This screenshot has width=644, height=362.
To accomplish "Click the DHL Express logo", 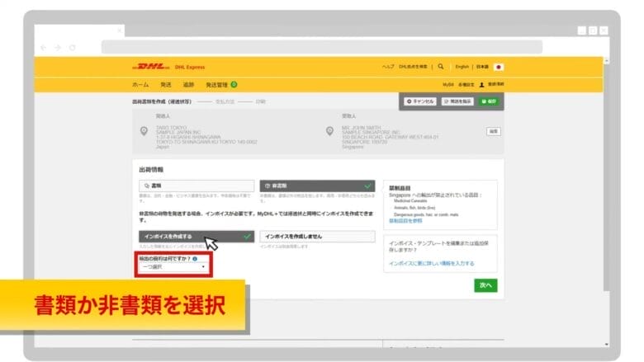I will pyautogui.click(x=151, y=67).
